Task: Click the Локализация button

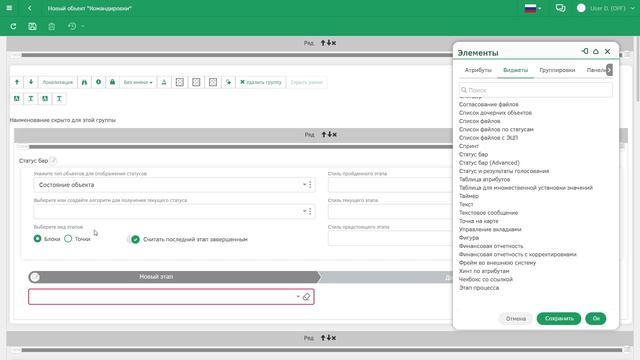Action: [58, 82]
